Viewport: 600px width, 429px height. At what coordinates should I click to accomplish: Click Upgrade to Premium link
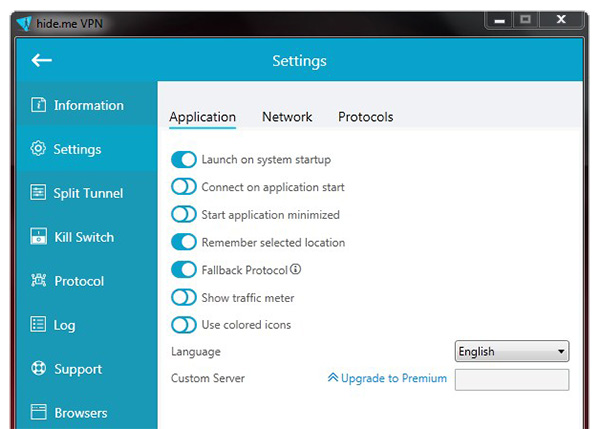tap(387, 378)
